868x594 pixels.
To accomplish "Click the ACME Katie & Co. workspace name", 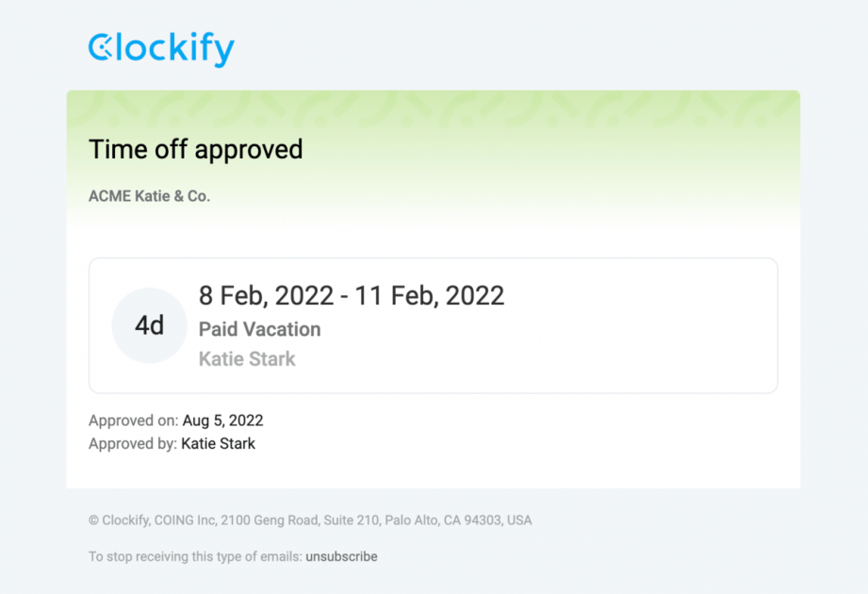I will 149,196.
